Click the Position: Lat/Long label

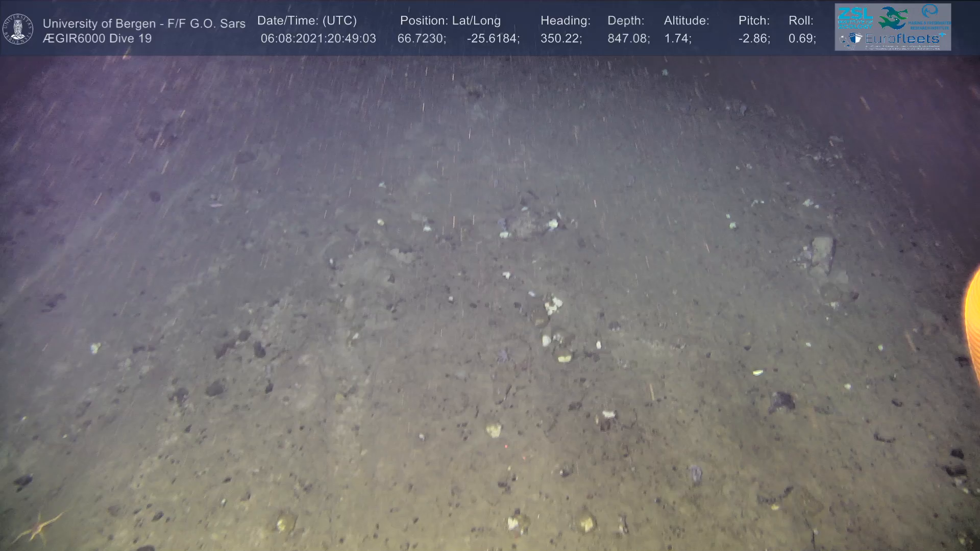click(450, 20)
